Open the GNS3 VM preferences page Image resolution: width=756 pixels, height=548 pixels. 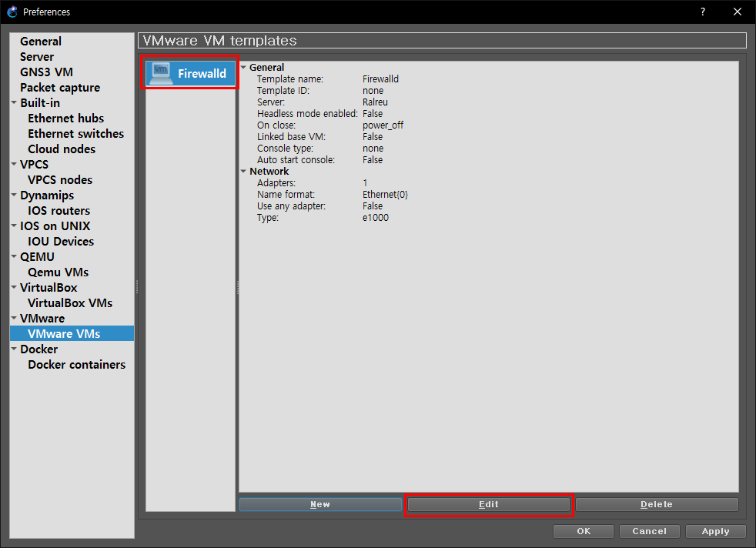coord(46,72)
